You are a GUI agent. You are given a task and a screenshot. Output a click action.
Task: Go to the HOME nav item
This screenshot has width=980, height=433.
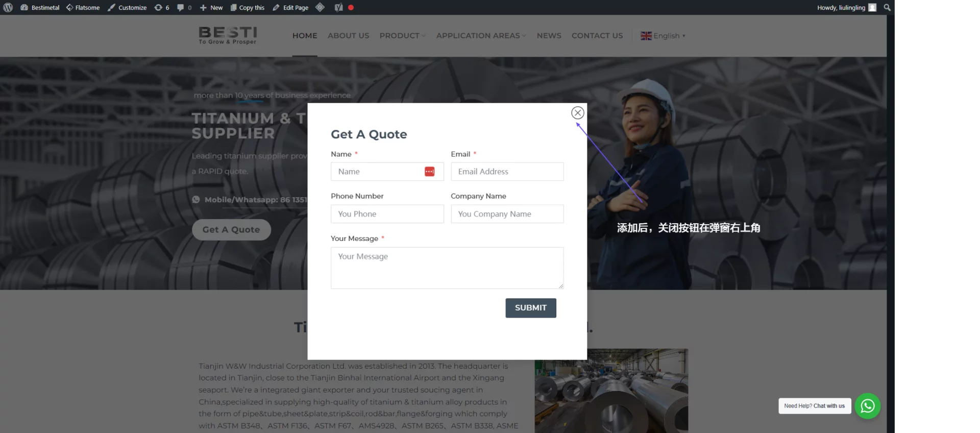[305, 36]
